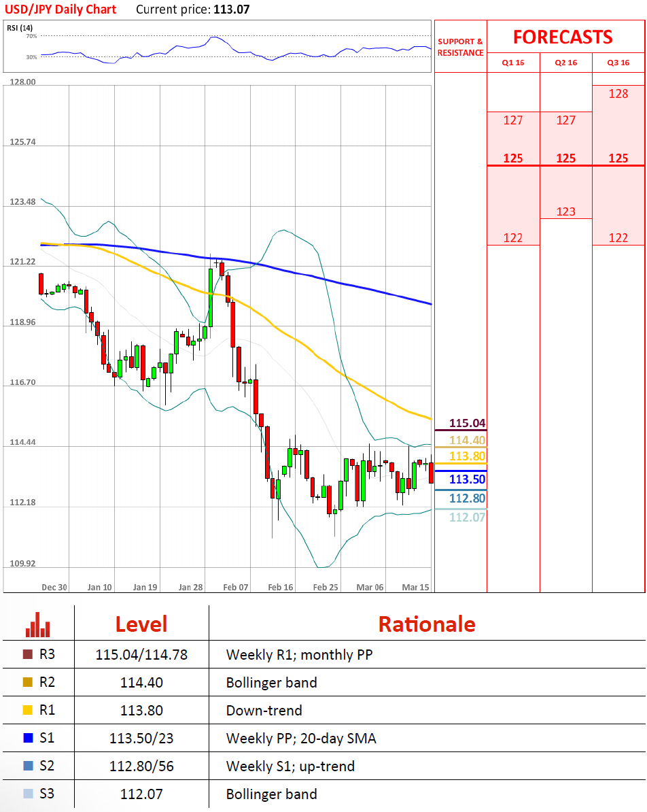This screenshot has height=812, width=647.
Task: Select the Q1 16 forecast column header
Action: click(x=513, y=63)
